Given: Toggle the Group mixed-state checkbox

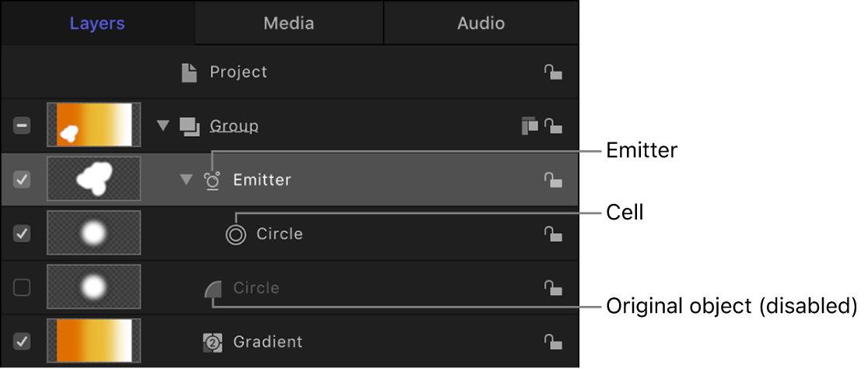Looking at the screenshot, I should [x=23, y=126].
